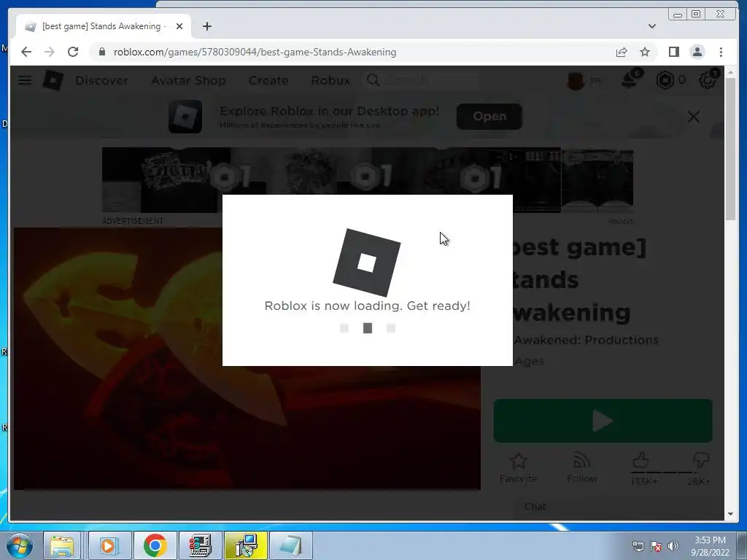Viewport: 747px width, 560px height.
Task: Open File Explorer from the taskbar
Action: click(x=62, y=545)
